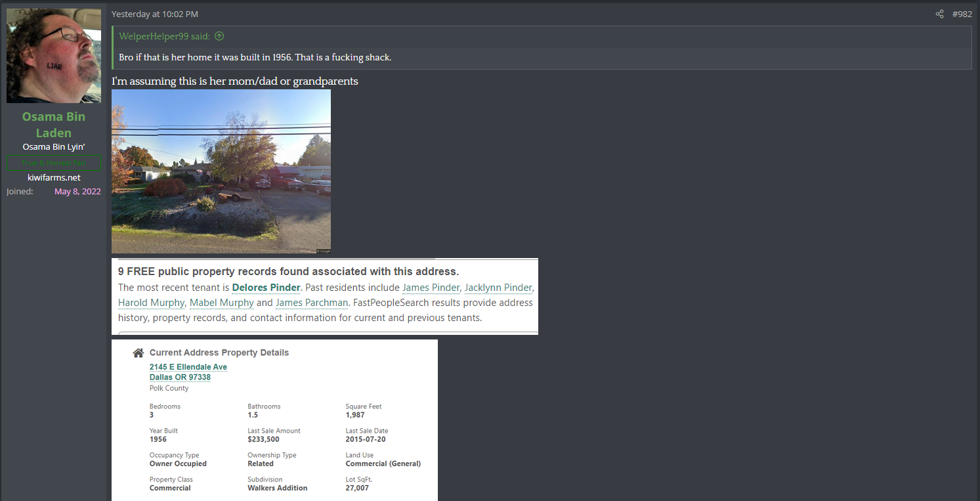Click the Google watermark on the street photo

point(324,251)
